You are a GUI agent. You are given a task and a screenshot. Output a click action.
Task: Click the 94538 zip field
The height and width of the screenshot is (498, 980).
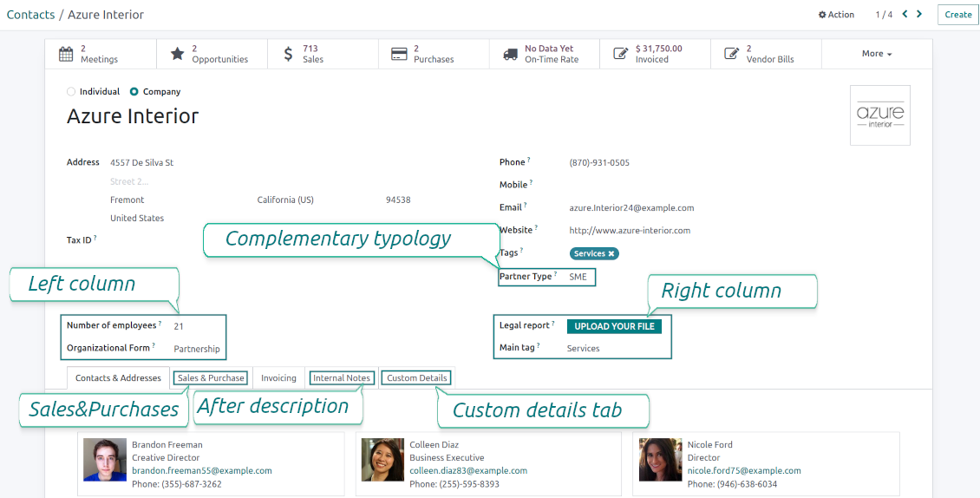[398, 200]
